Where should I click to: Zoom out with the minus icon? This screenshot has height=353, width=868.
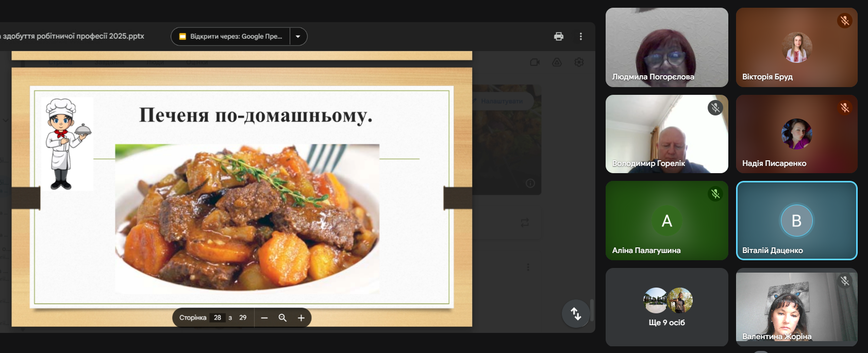pyautogui.click(x=264, y=318)
